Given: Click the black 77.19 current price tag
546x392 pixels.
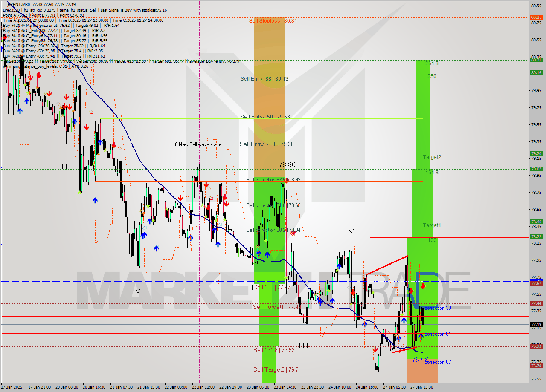Looking at the screenshot, I should pos(536,324).
